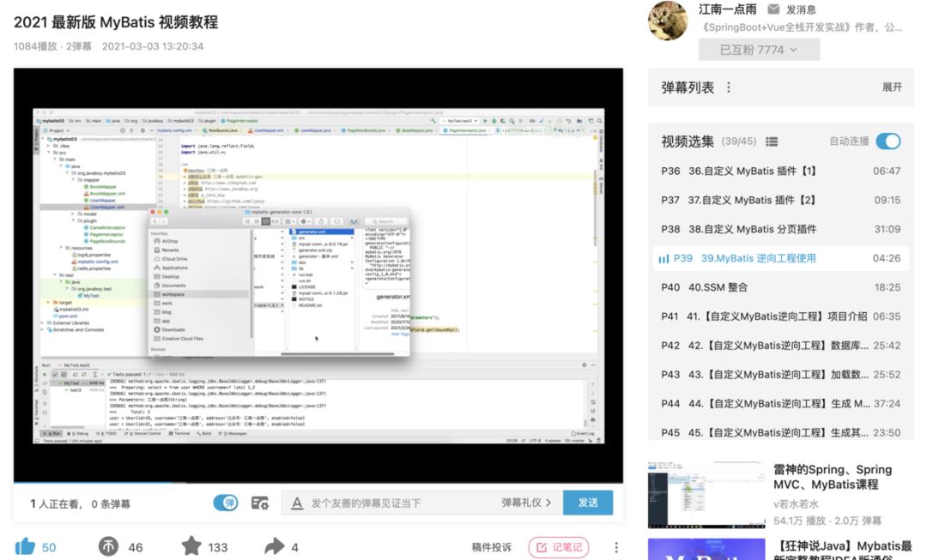Click video title 2021 最新版 MyBatis 视频教程
This screenshot has width=927, height=560.
point(116,22)
